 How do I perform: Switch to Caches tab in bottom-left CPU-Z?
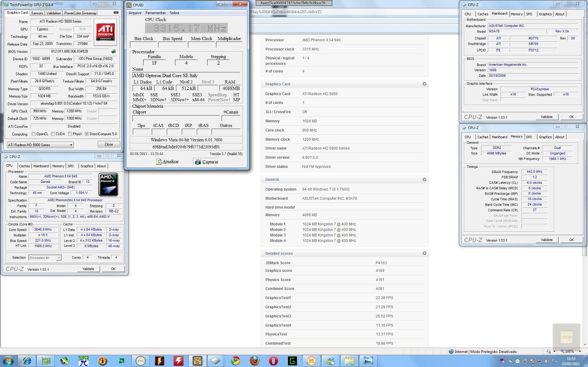coord(24,166)
